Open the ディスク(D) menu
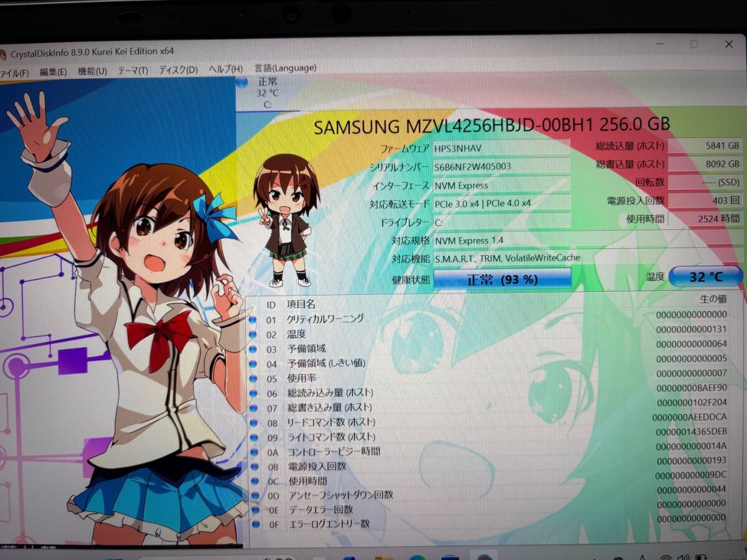The height and width of the screenshot is (560, 747). coord(178,70)
